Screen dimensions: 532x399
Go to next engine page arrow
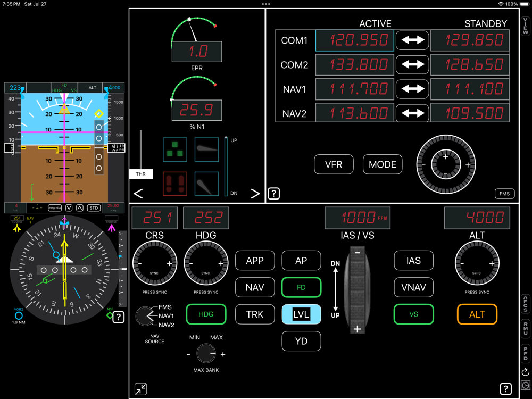click(255, 194)
